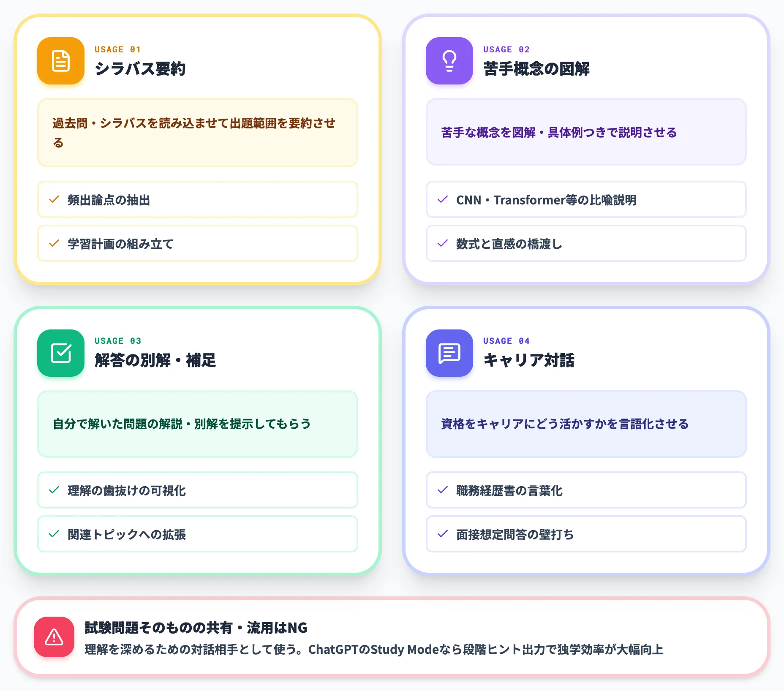Screen dimensions: 784x691
Task: Click checkmark beside CNN・Transformer等の比喩説明
Action: tap(443, 199)
